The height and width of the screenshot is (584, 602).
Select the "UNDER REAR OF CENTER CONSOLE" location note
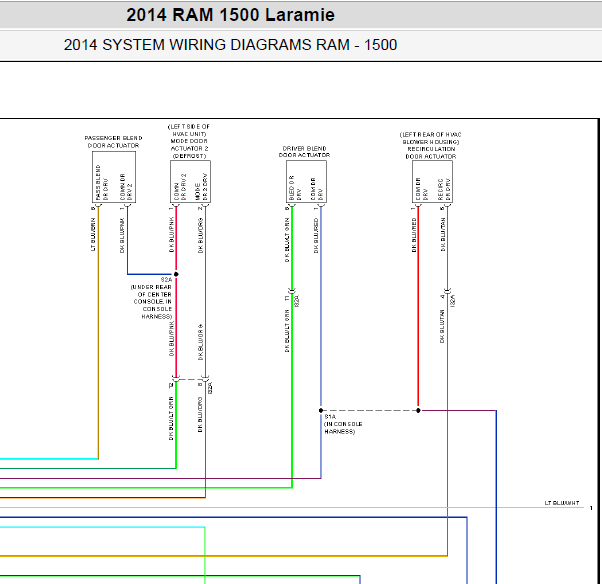(x=151, y=302)
